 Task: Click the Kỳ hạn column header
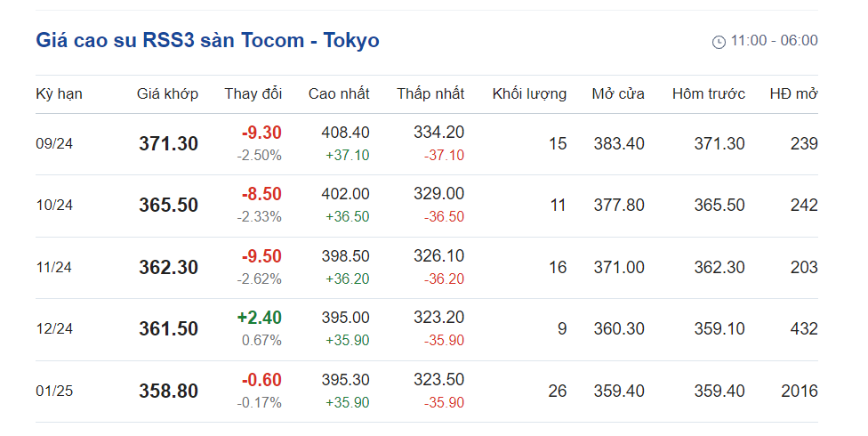pyautogui.click(x=59, y=93)
